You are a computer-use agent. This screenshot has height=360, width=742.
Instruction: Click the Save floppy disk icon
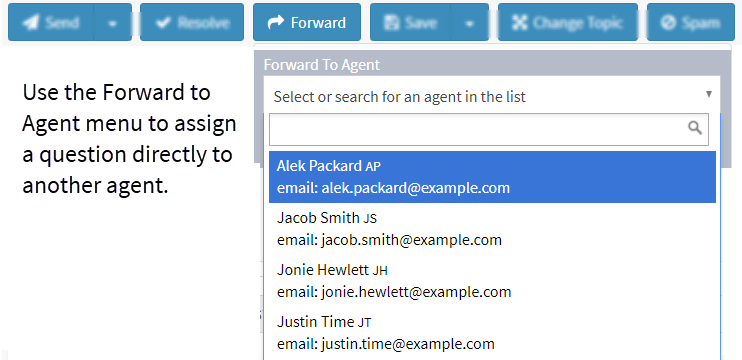[x=391, y=23]
